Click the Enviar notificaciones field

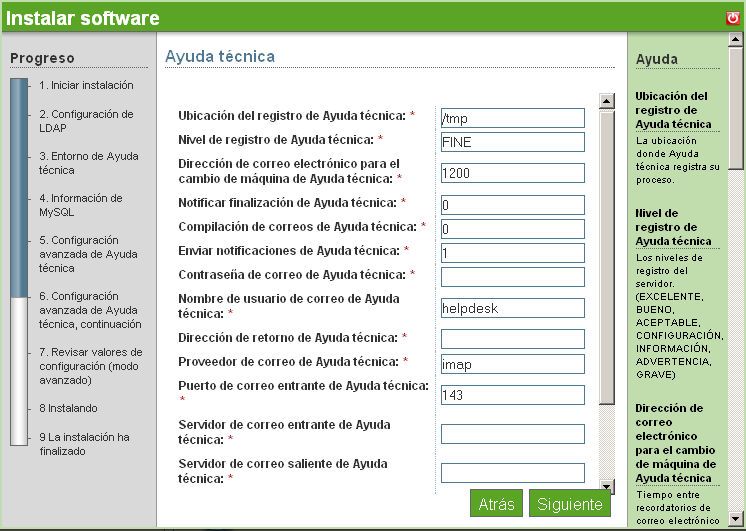coord(512,253)
